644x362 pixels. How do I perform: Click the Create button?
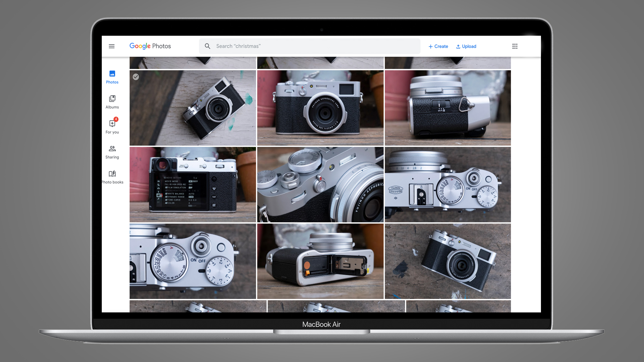click(438, 46)
